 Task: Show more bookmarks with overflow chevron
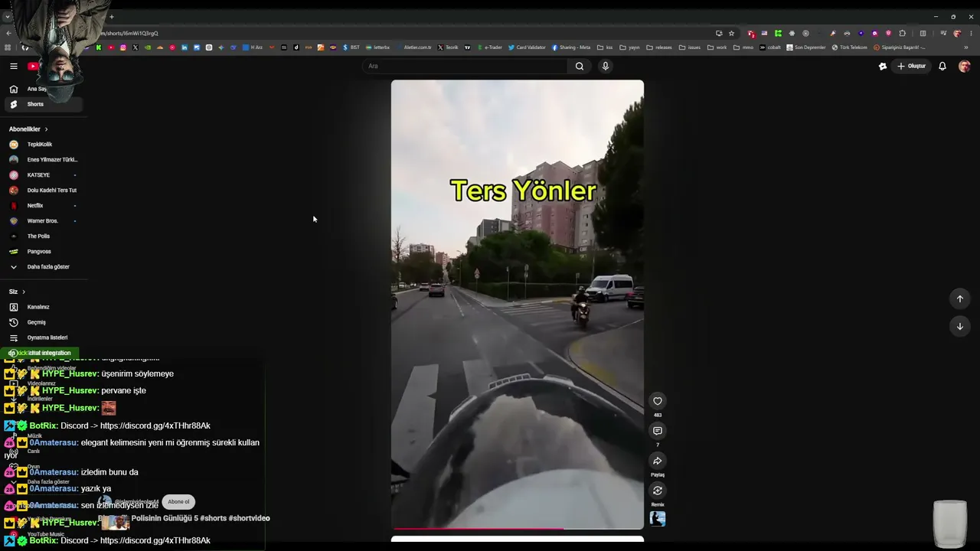tap(965, 47)
